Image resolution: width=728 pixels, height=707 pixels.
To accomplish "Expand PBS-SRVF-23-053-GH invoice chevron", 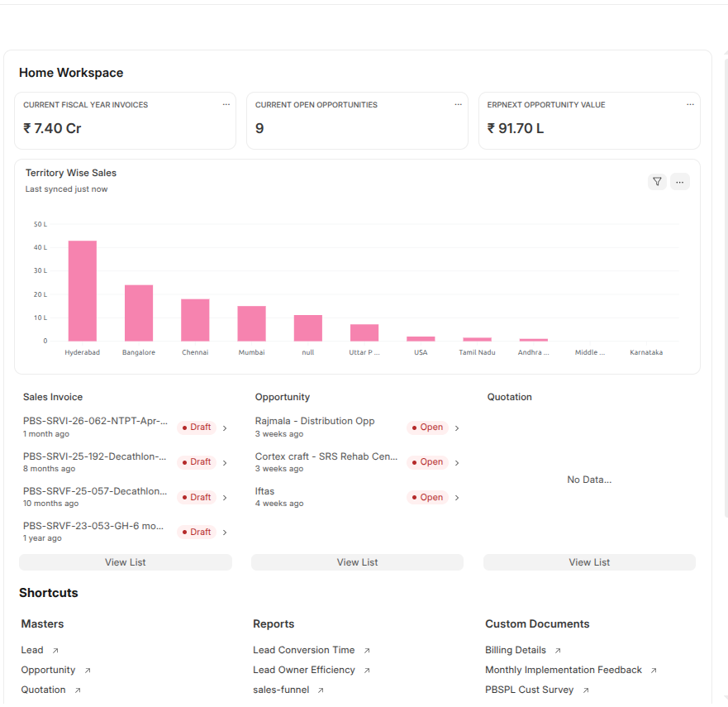I will point(225,533).
